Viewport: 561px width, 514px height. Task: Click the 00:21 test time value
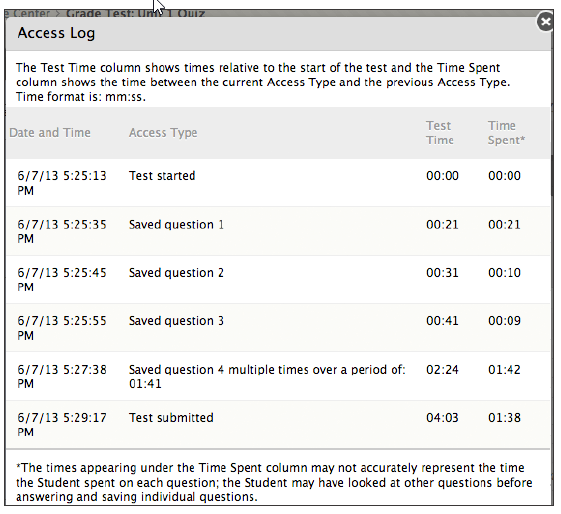click(x=442, y=225)
